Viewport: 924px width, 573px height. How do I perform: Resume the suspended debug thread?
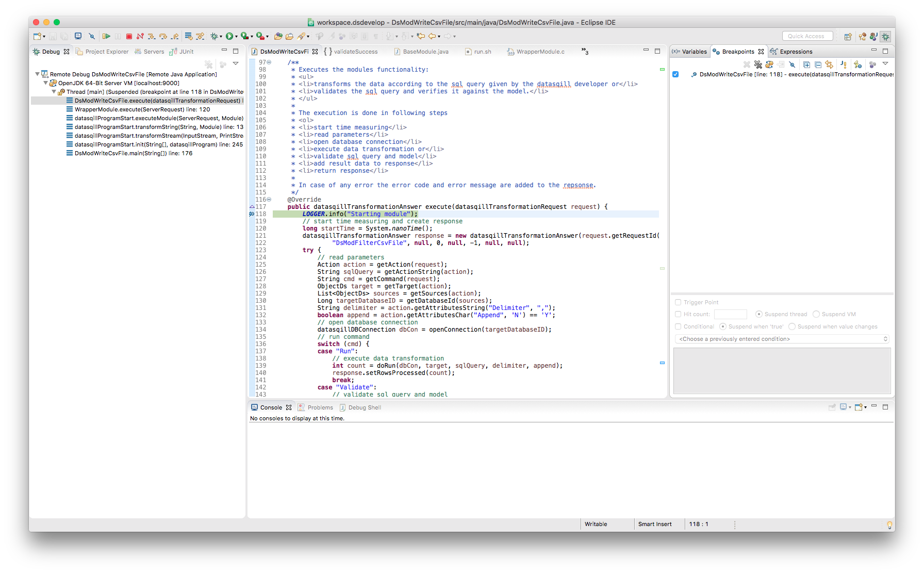[107, 36]
